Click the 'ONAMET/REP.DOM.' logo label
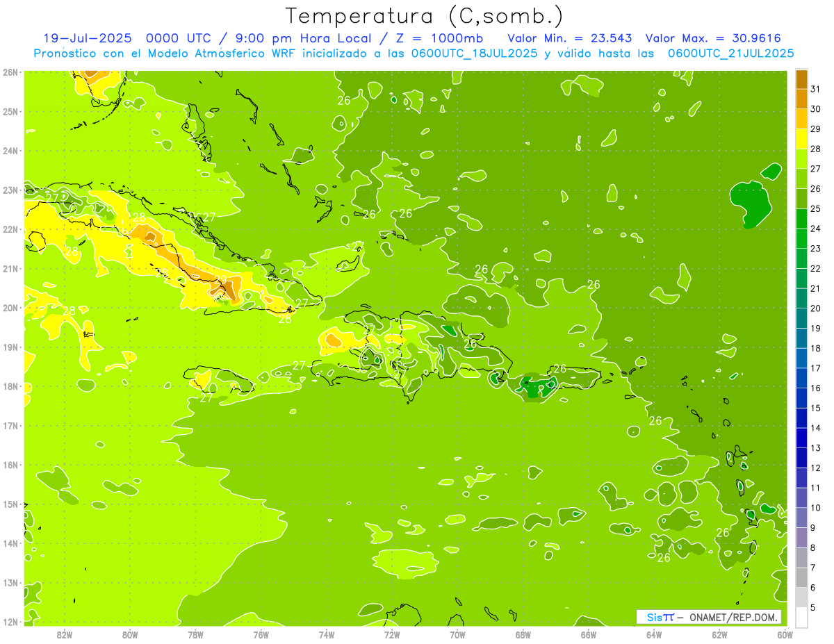Viewport: 834px width, 644px height. point(734,617)
